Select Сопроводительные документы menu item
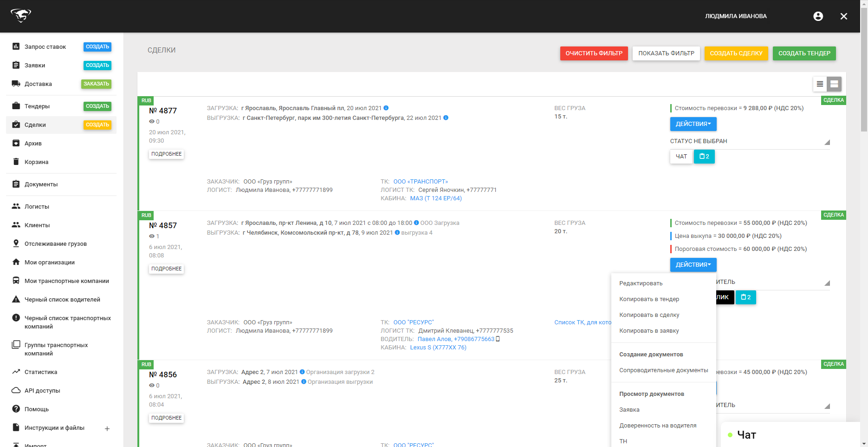This screenshot has height=447, width=868. point(664,370)
